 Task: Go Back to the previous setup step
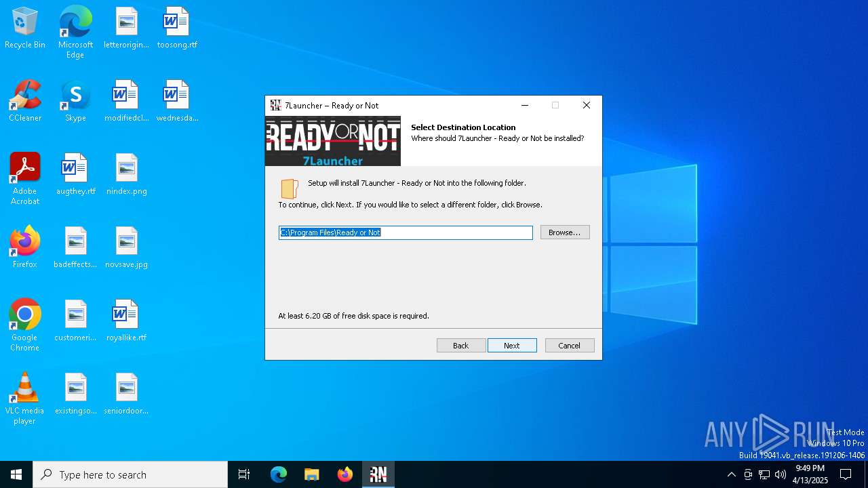[461, 346]
